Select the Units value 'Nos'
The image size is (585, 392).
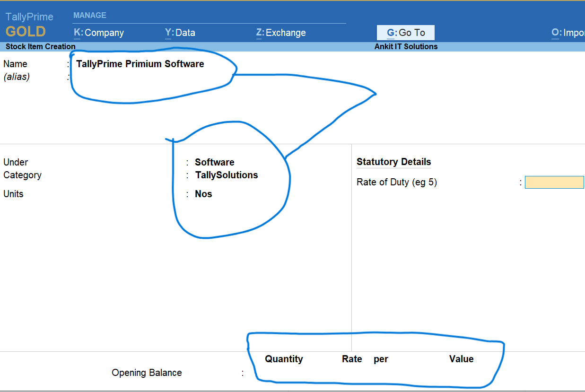click(203, 194)
